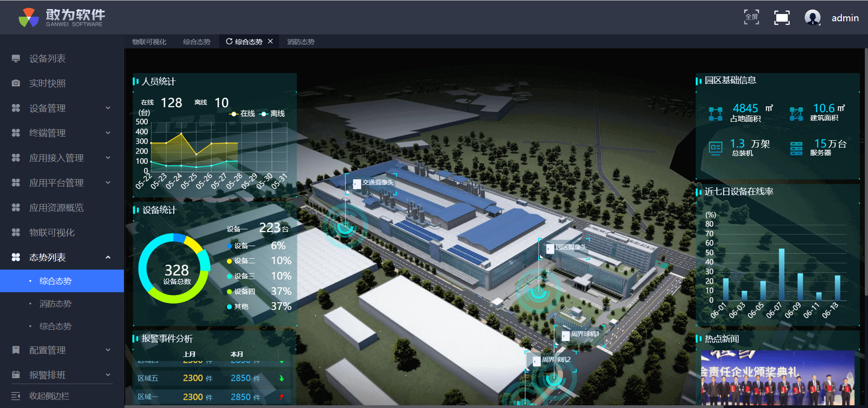
Task: Click the 态势列表 grid icon
Action: pyautogui.click(x=16, y=257)
